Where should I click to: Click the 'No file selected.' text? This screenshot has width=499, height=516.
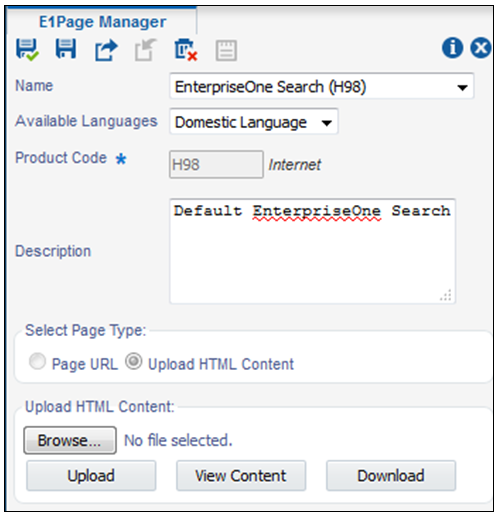pyautogui.click(x=178, y=440)
